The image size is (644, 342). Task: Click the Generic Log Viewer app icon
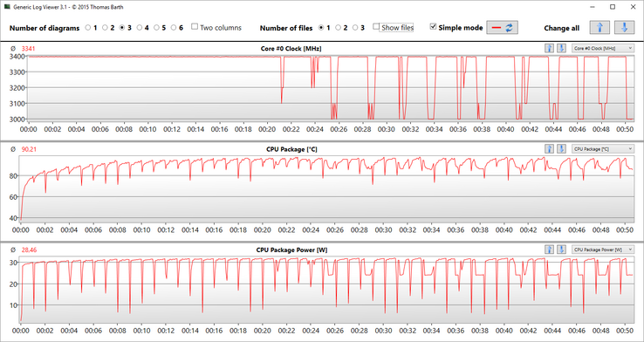[6, 7]
